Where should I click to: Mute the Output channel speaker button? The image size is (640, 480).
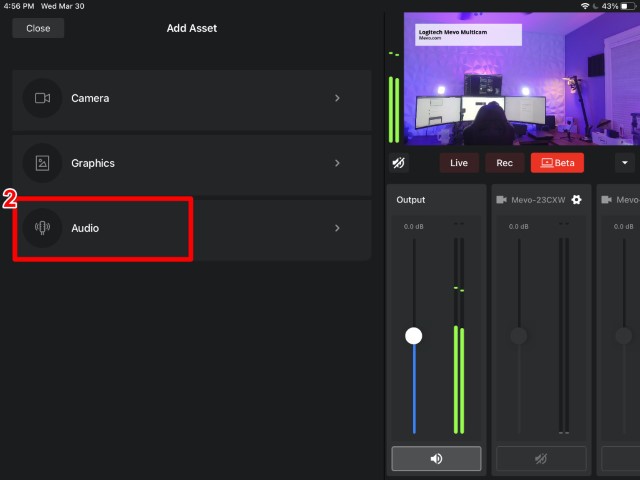click(436, 459)
